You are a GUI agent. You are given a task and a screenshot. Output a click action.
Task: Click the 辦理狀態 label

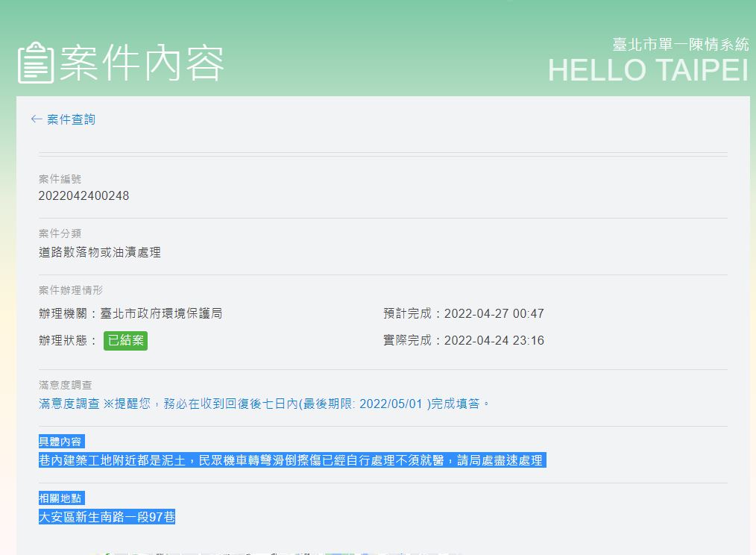click(68, 341)
